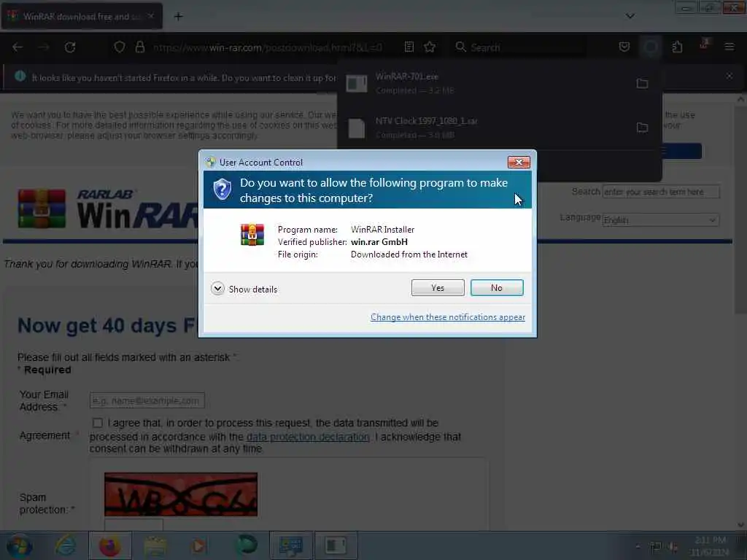Click the WinRAR Installer program icon
Screen dimensions: 747x560
tap(252, 235)
